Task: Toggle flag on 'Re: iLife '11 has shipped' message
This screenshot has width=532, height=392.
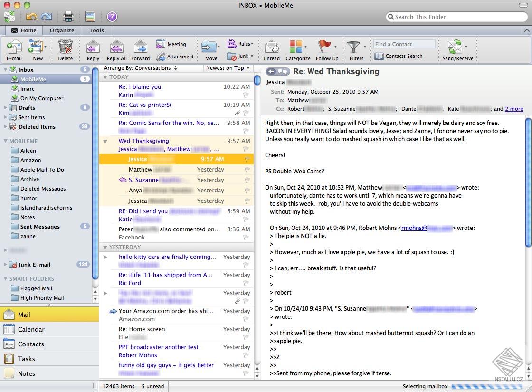Action: (x=246, y=283)
